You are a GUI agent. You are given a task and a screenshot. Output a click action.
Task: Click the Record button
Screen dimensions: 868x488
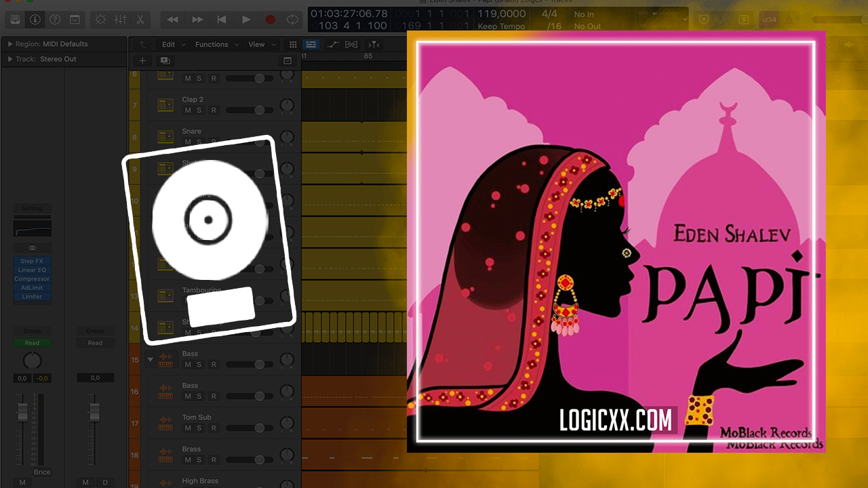270,20
